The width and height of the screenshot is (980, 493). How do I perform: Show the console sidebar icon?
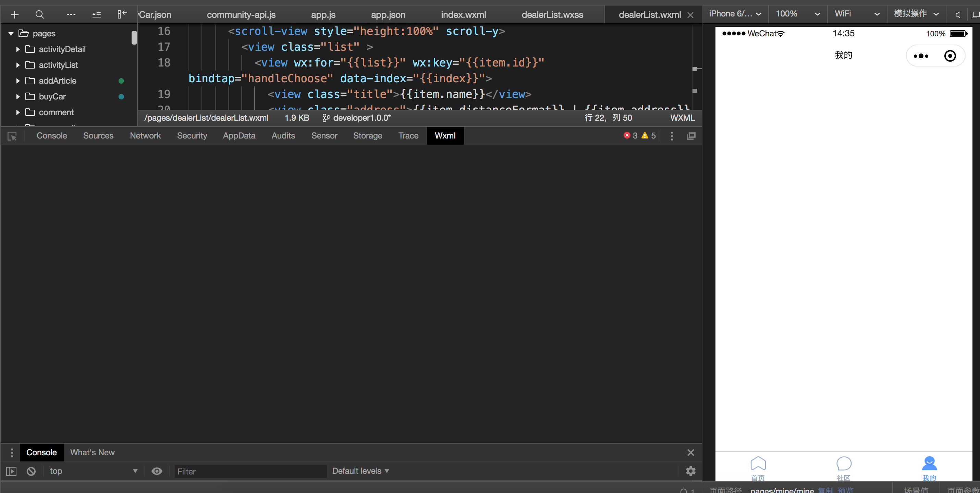(x=11, y=471)
